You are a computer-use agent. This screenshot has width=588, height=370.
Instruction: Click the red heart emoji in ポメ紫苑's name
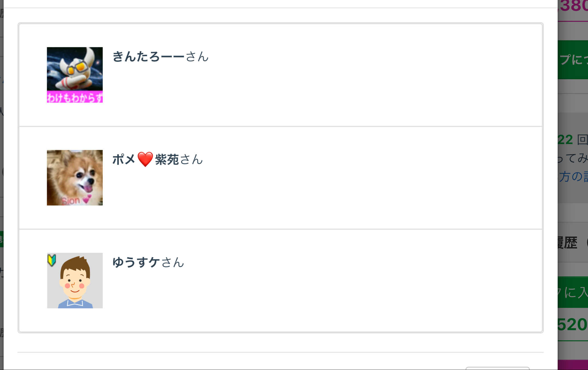coord(145,159)
